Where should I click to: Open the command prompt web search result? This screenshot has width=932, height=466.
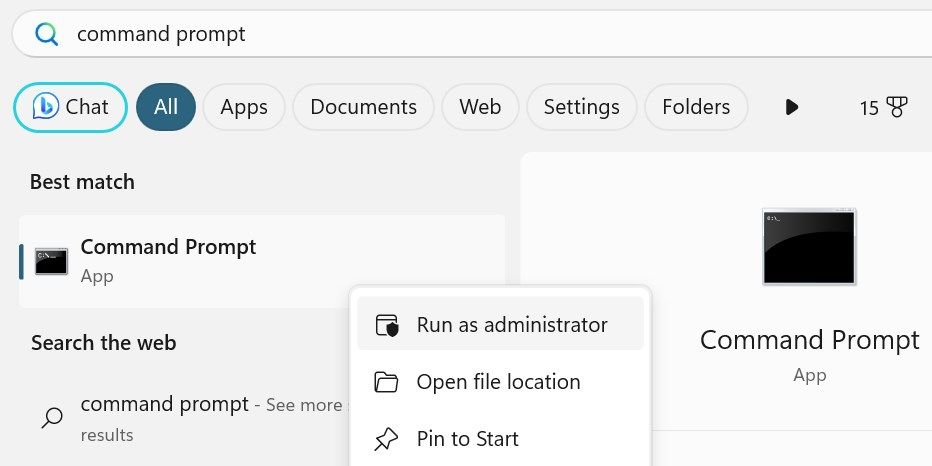164,405
